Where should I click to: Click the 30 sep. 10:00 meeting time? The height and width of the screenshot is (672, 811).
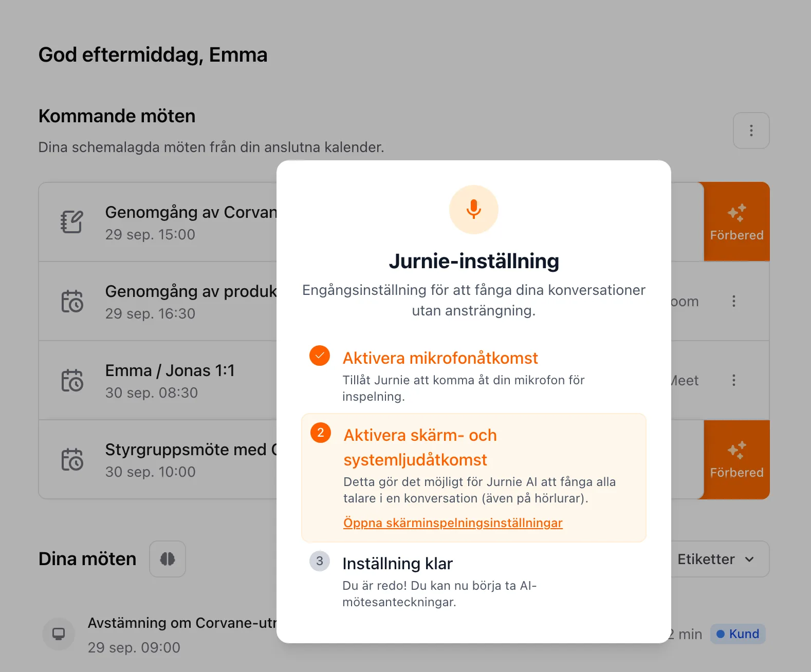tap(151, 472)
